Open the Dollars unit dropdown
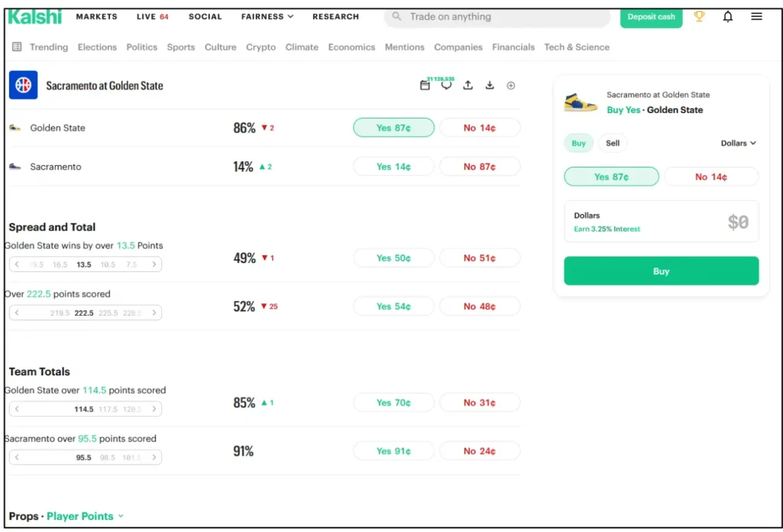This screenshot has width=783, height=532. click(738, 143)
